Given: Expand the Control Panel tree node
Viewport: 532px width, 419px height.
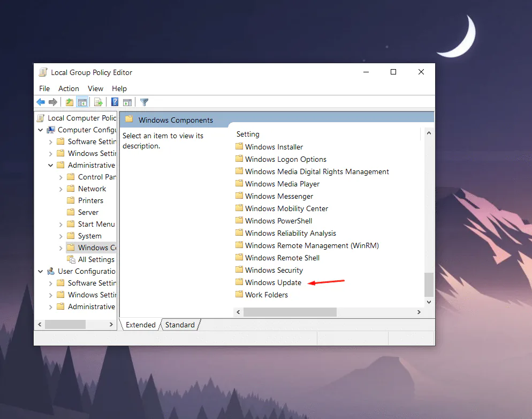Looking at the screenshot, I should (60, 177).
